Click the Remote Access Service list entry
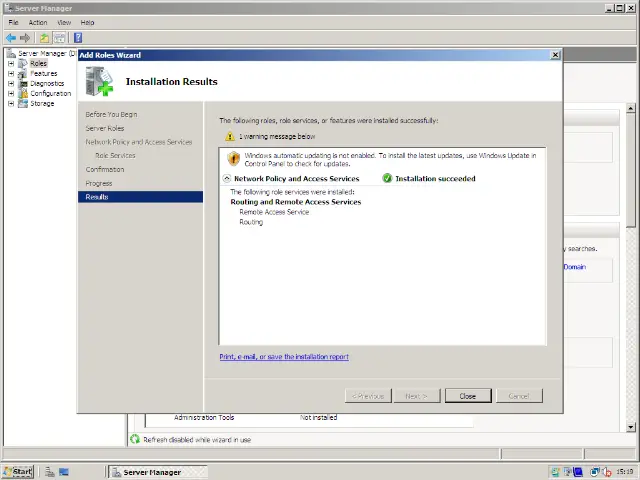The height and width of the screenshot is (480, 640). coord(274,212)
